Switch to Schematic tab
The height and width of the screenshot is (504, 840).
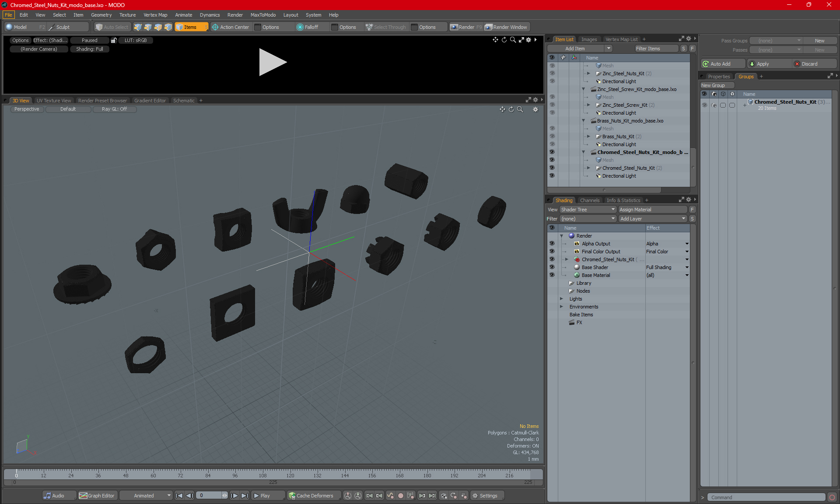tap(183, 101)
